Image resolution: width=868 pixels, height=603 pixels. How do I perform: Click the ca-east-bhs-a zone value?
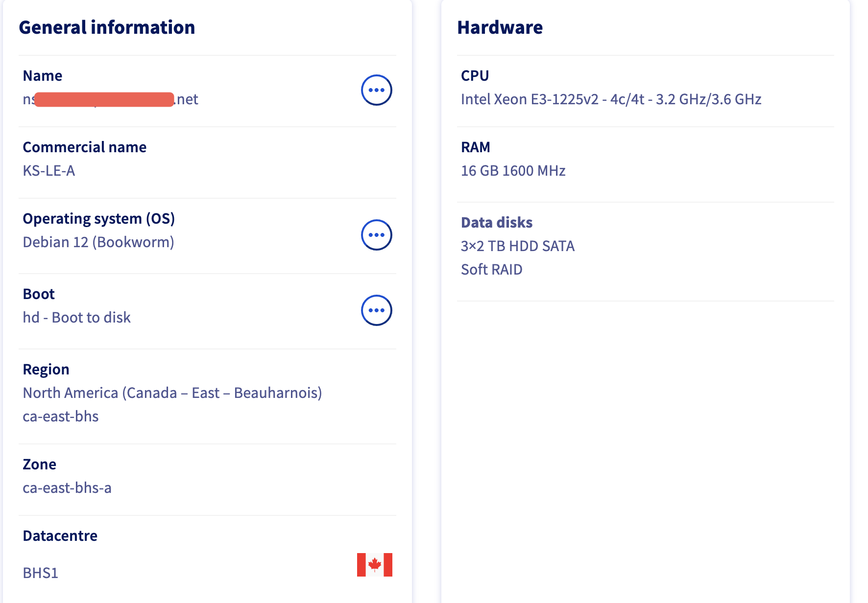click(x=67, y=488)
